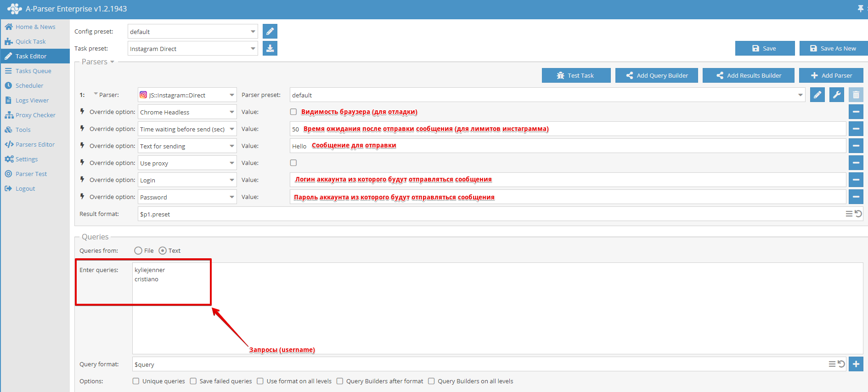Open Tasks Queue in the sidebar
This screenshot has width=868, height=392.
35,71
